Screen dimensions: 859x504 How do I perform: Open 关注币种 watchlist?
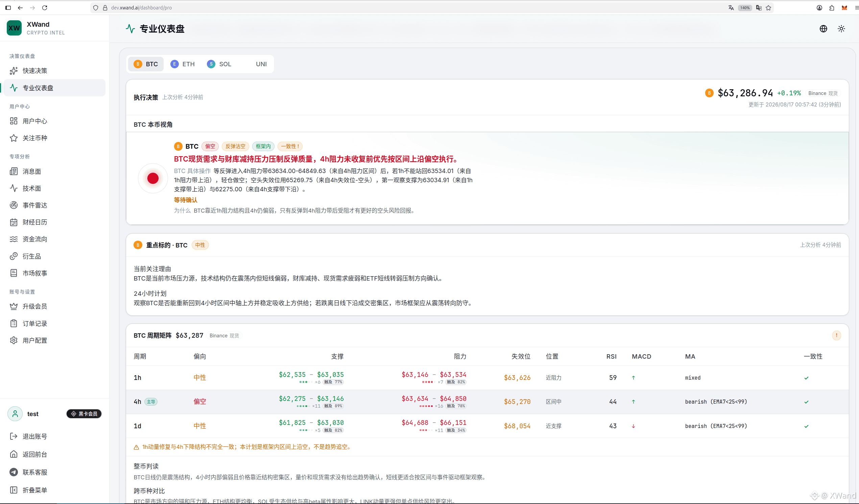[54, 138]
